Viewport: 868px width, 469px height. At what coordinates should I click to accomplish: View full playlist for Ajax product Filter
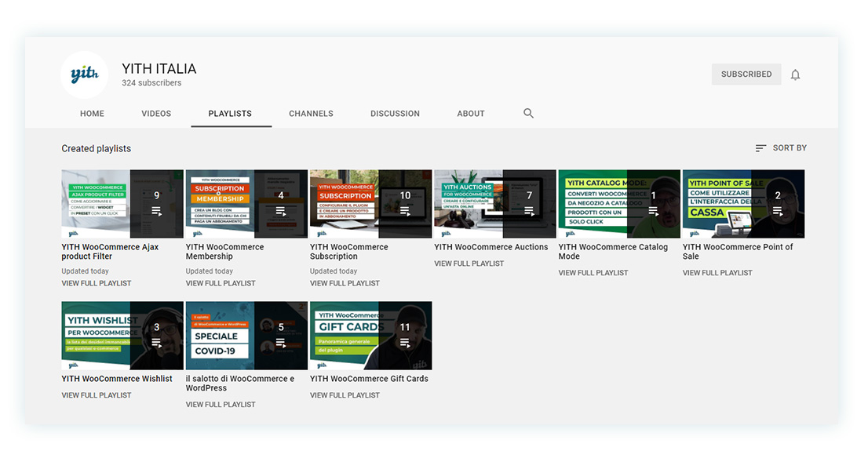click(97, 283)
